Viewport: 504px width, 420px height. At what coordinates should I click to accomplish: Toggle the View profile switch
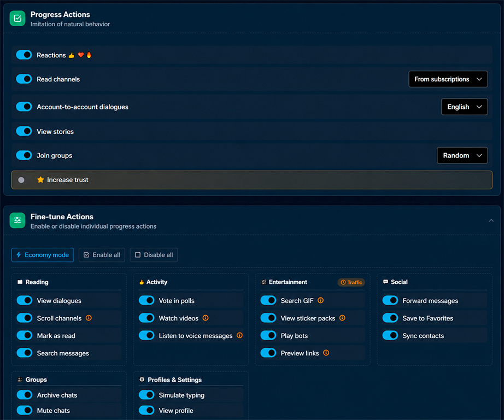tap(146, 410)
